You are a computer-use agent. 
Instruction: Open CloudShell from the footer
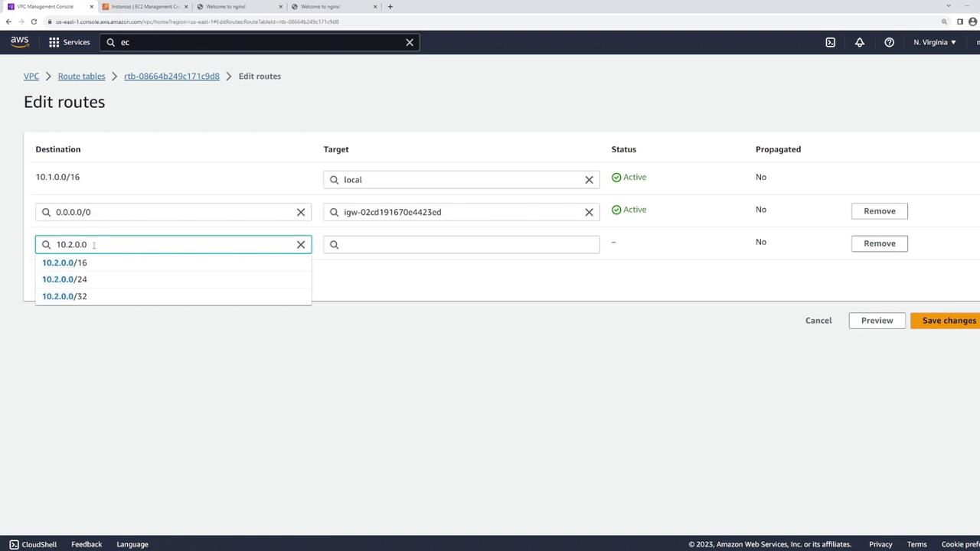click(x=32, y=544)
